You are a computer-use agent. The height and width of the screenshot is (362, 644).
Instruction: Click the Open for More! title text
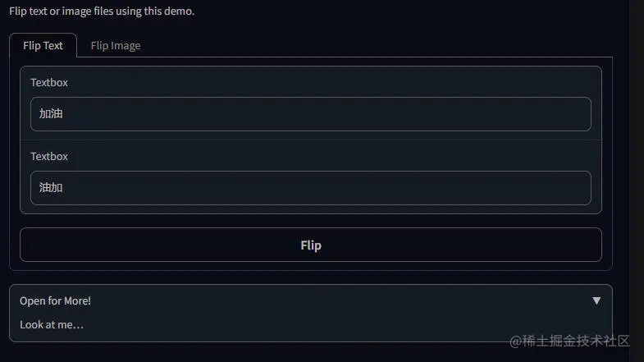(x=55, y=300)
